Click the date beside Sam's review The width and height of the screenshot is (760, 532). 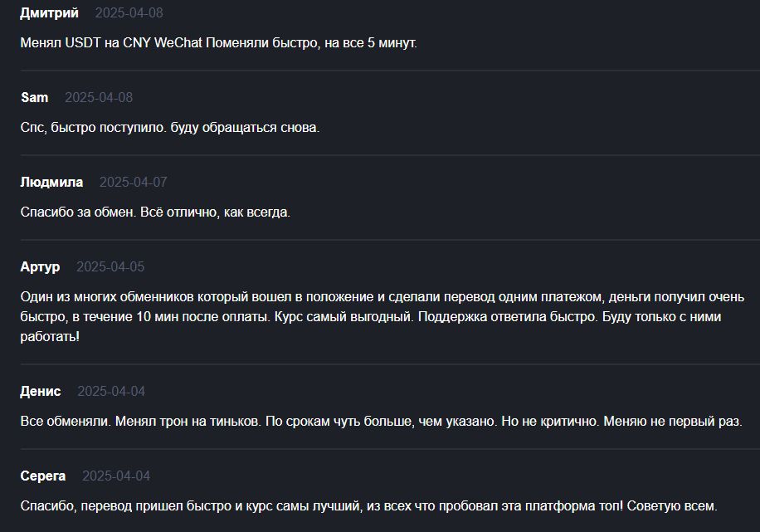tap(99, 97)
